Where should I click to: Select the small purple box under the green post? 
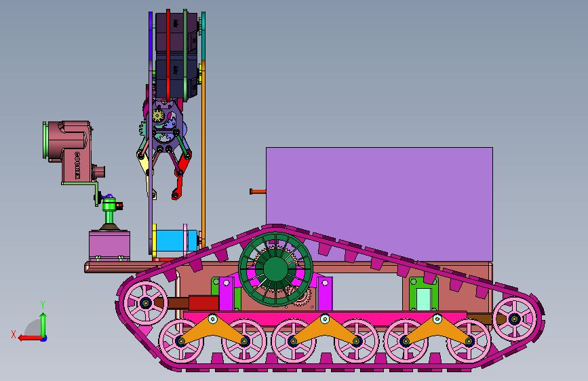click(x=109, y=245)
